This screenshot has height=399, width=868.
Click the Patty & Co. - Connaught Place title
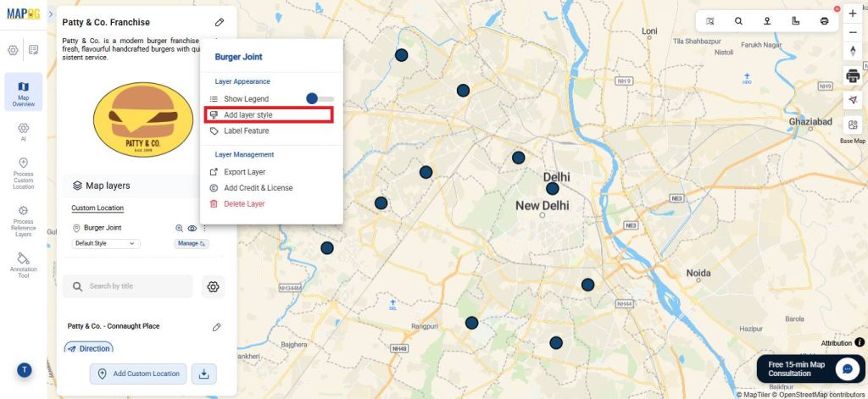tap(114, 326)
